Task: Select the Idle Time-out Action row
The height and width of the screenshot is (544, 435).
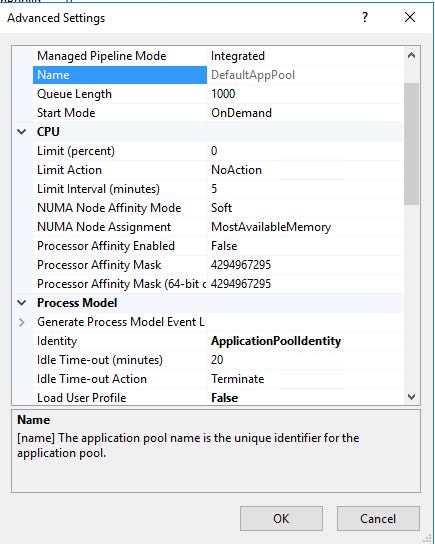Action: (218, 379)
